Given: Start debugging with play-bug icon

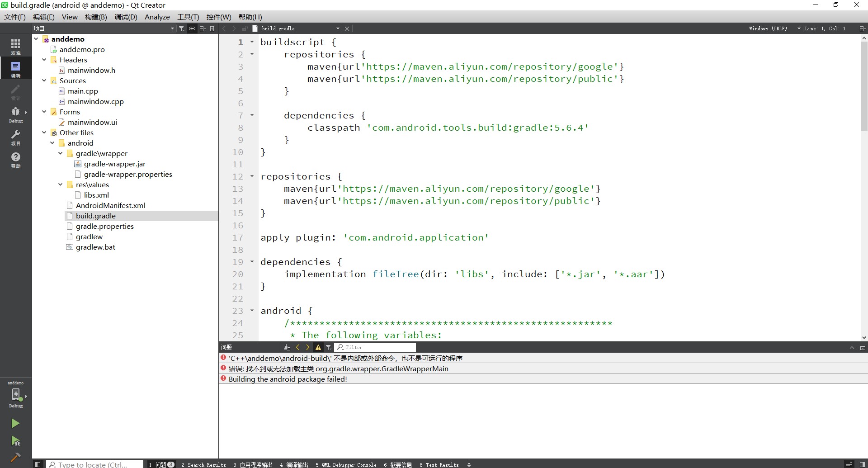Looking at the screenshot, I should point(15,441).
